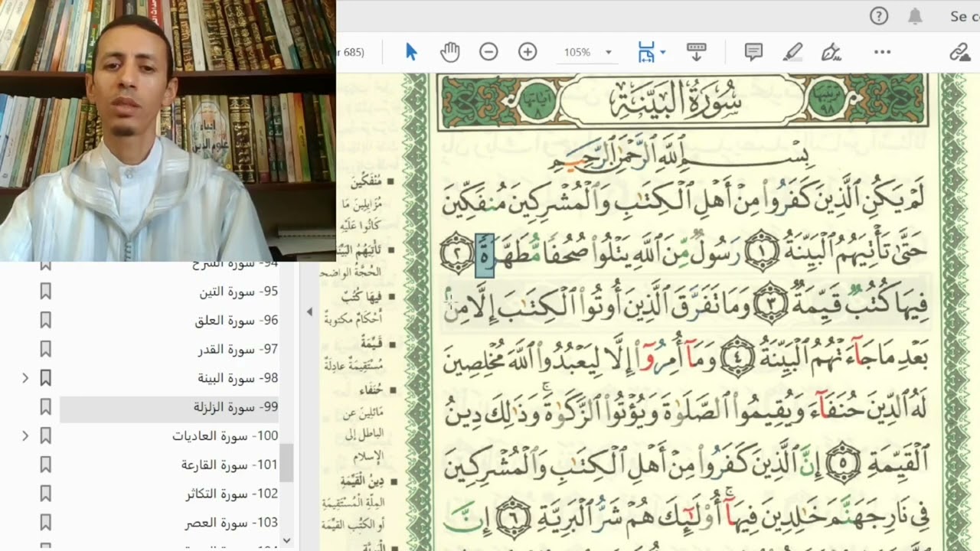Select the arrow selection tool
The image size is (980, 551).
coord(411,52)
